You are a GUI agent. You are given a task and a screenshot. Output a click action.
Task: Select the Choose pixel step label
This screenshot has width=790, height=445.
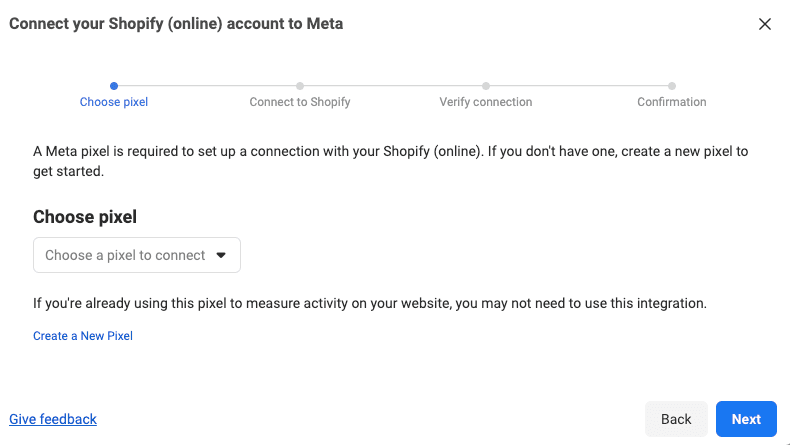[114, 102]
